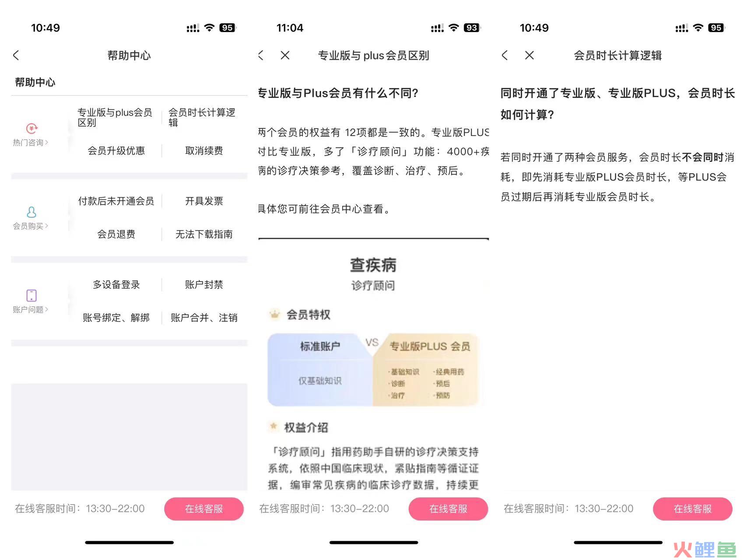Close the 会员时长计算逻辑 page with X

(529, 55)
